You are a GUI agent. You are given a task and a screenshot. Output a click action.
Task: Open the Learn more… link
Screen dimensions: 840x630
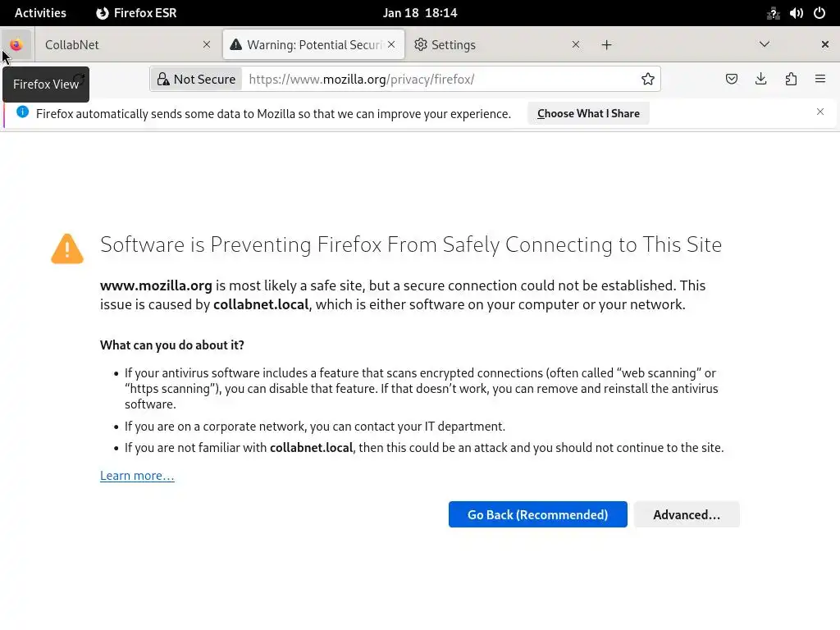pyautogui.click(x=137, y=476)
